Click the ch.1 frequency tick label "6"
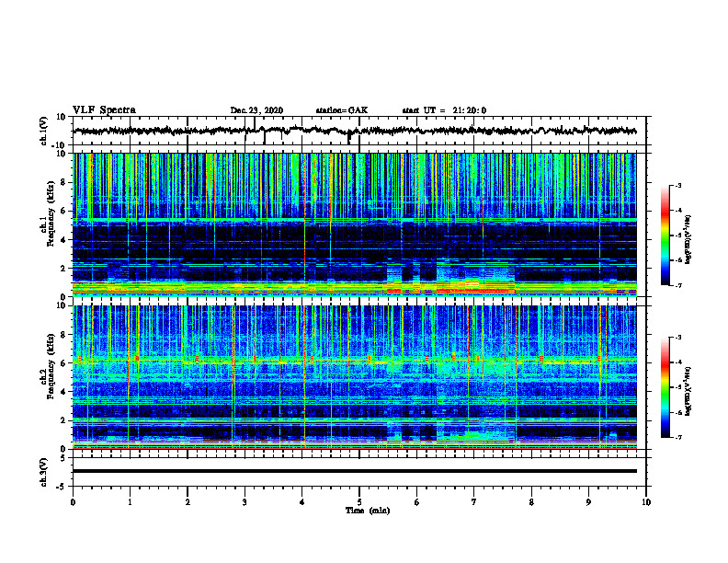This screenshot has width=728, height=563. pos(63,212)
